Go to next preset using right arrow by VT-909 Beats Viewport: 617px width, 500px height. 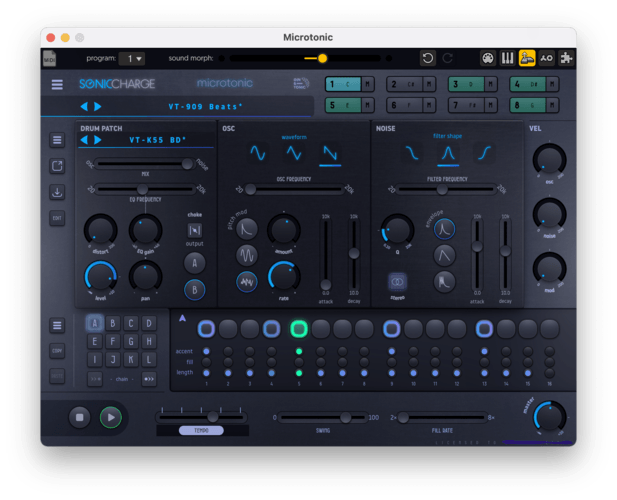pyautogui.click(x=98, y=107)
